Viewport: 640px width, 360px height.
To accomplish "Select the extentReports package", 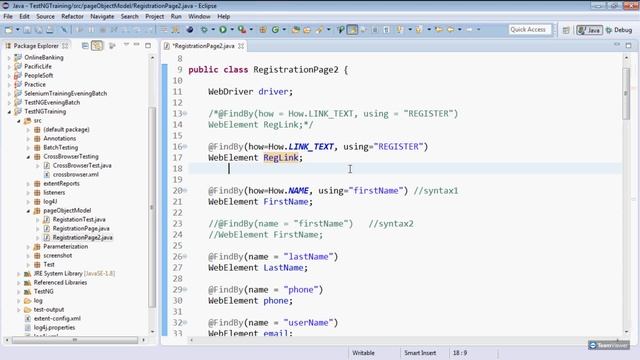I will click(61, 184).
